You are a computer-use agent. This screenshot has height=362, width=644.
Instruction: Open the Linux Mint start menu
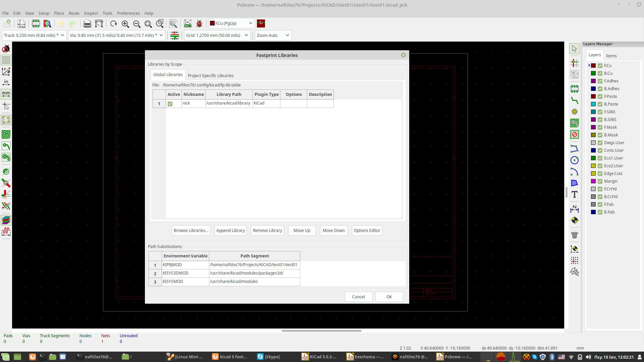5,357
